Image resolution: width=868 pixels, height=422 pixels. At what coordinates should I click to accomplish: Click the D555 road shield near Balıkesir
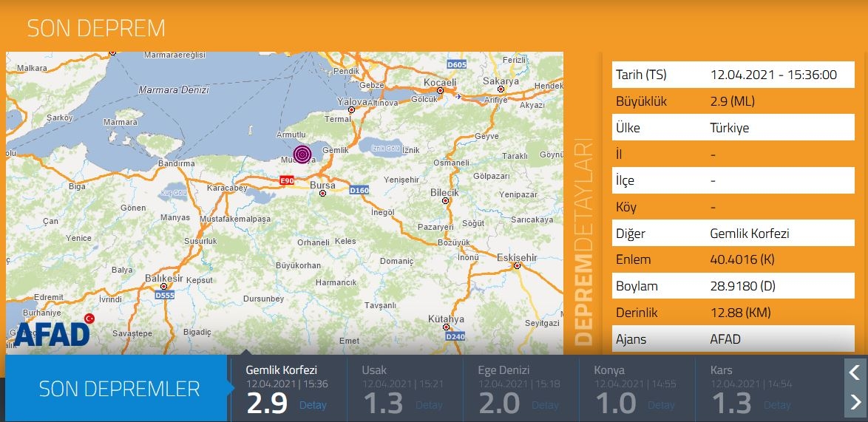[x=165, y=296]
